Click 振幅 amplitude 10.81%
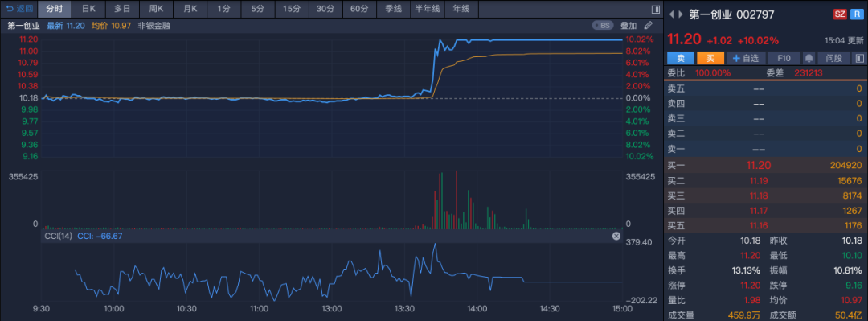 click(x=849, y=270)
